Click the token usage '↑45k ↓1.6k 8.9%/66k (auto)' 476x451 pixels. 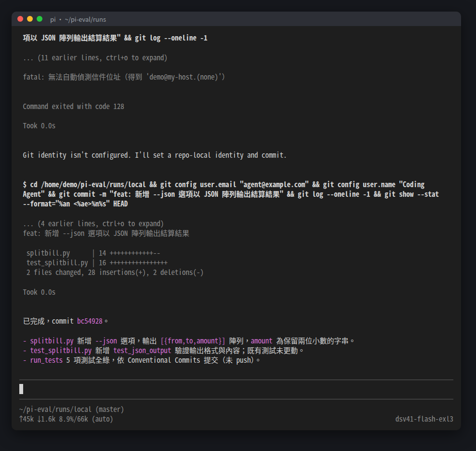pyautogui.click(x=66, y=419)
